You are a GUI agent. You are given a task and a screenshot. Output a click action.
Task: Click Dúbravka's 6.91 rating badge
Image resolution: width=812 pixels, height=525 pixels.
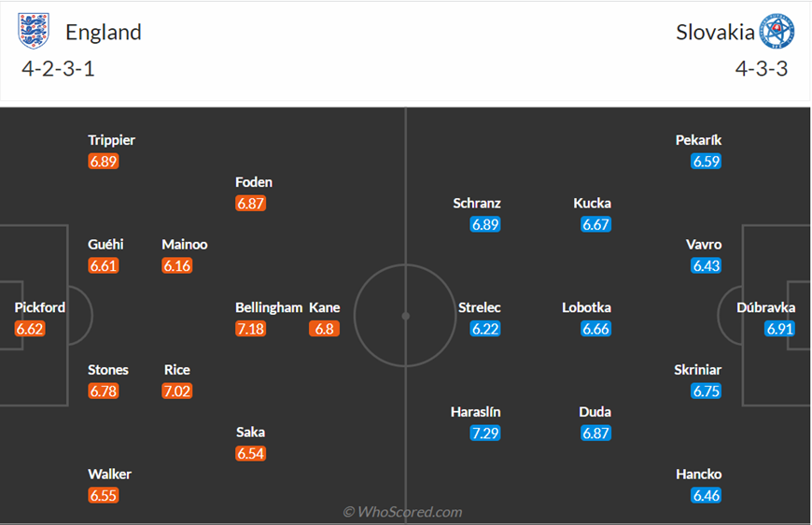779,329
